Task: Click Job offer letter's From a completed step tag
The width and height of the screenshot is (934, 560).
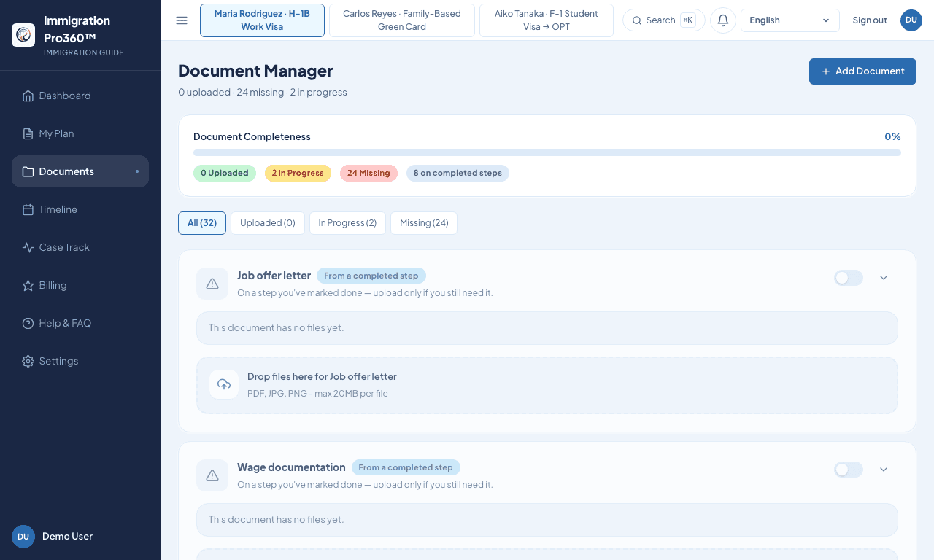Action: click(371, 276)
